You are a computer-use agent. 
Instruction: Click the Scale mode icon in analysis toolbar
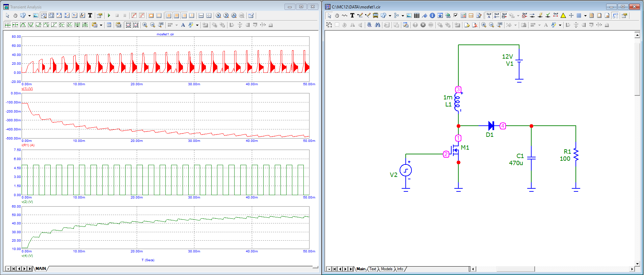(44, 16)
